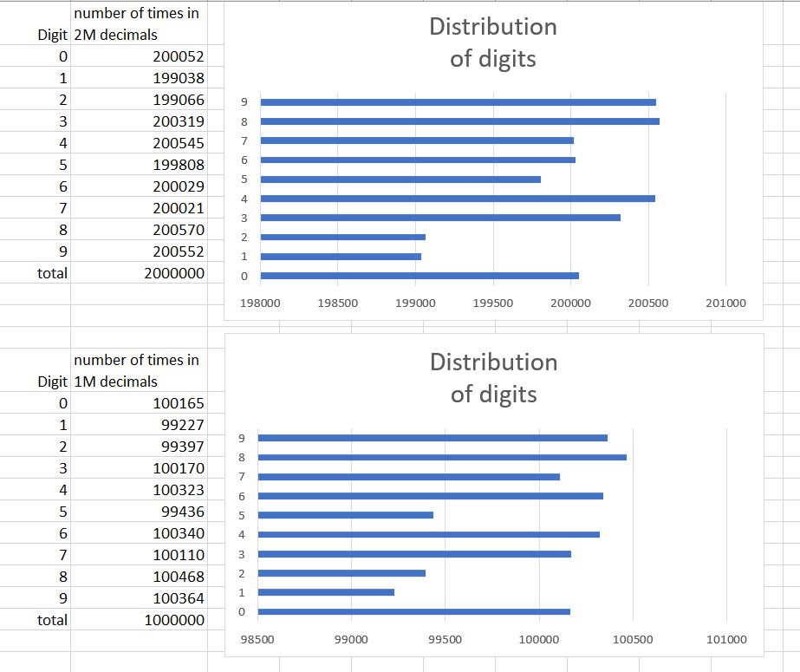Click the 199808 value cell

click(x=139, y=164)
